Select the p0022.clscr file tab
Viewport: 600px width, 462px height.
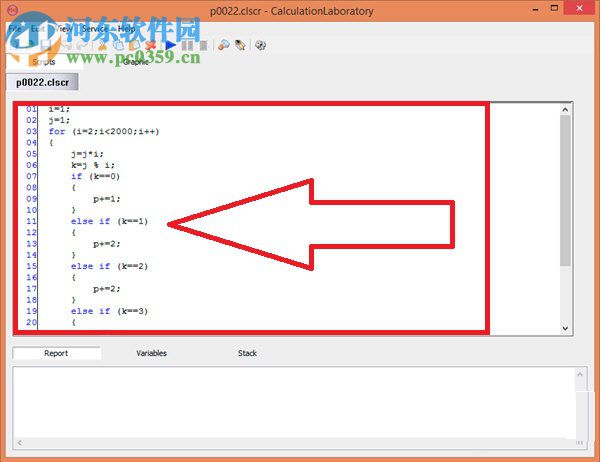(42, 82)
